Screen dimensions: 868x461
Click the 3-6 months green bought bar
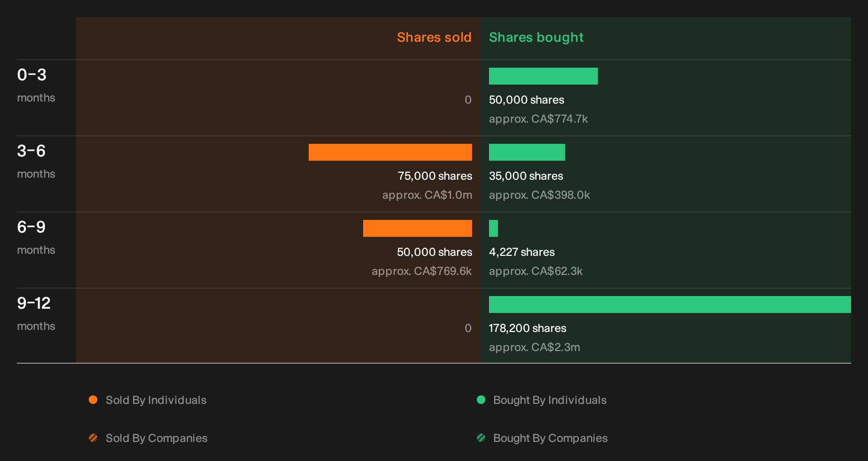click(527, 152)
